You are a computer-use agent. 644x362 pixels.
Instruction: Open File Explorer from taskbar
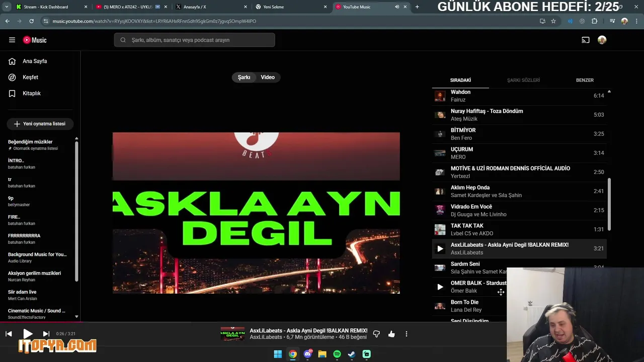point(322,354)
